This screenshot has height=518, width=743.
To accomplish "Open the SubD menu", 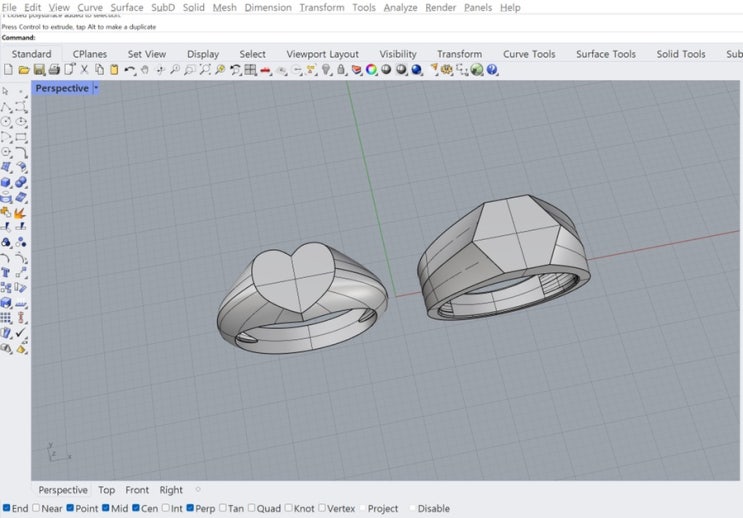I will click(163, 7).
